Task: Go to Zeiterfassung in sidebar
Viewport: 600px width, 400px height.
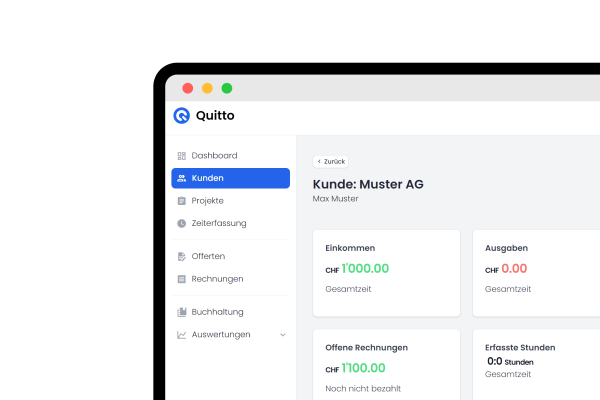Action: [218, 223]
